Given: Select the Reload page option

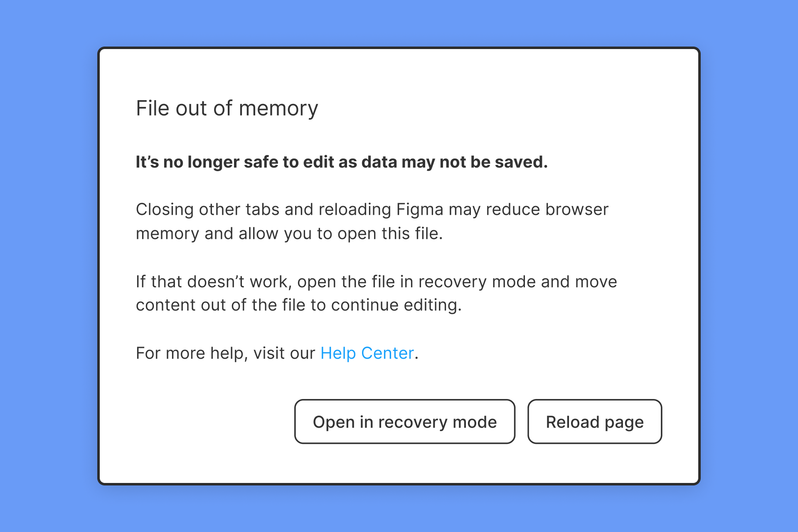Looking at the screenshot, I should pyautogui.click(x=594, y=421).
